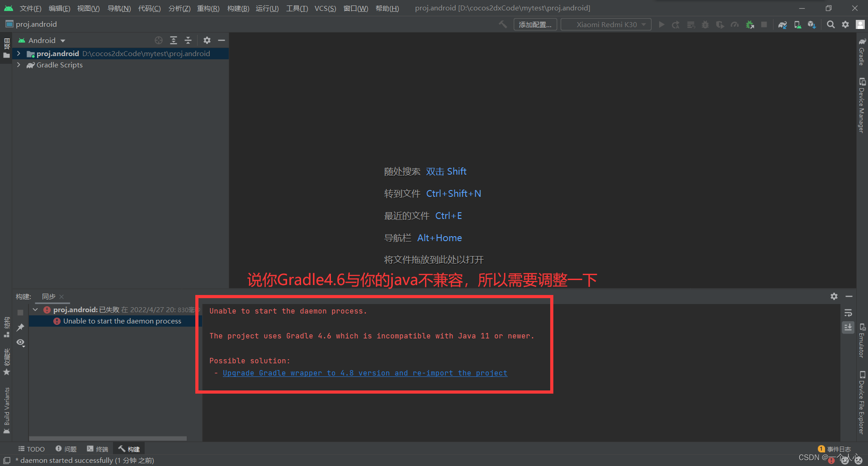Open the 文件(F) menu

(30, 8)
